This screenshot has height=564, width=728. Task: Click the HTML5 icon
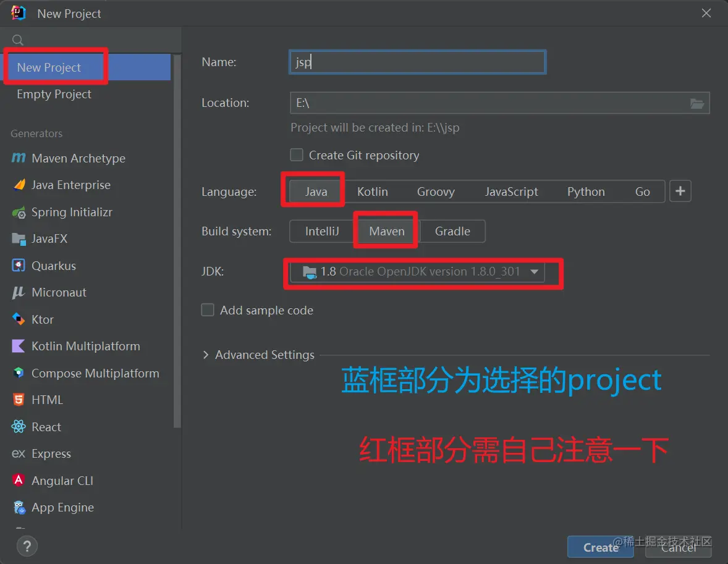19,400
